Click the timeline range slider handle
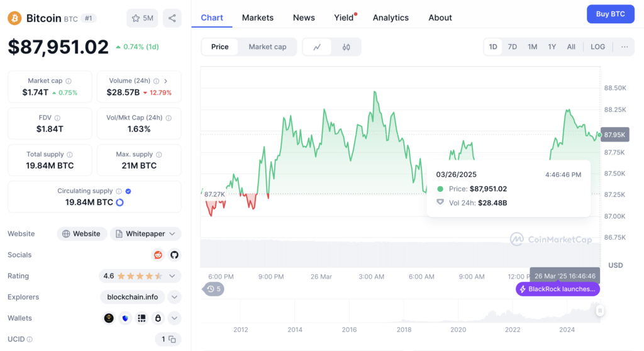This screenshot has width=644, height=351. [x=599, y=311]
